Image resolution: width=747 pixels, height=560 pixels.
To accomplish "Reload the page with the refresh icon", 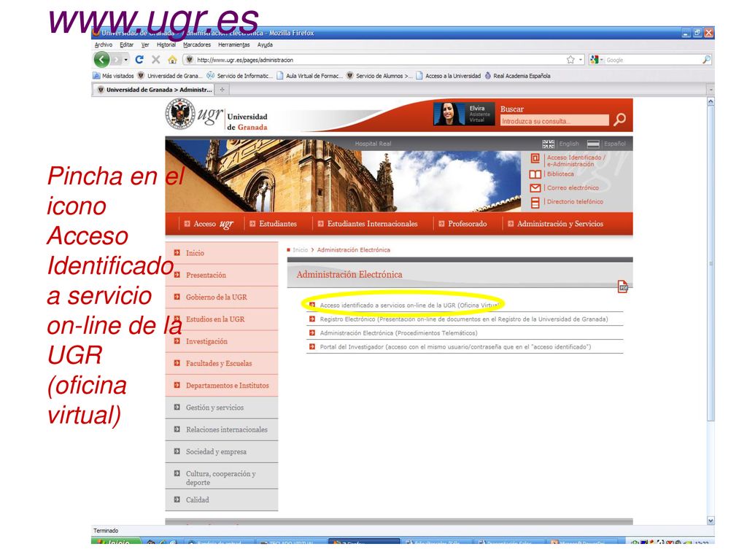I will point(139,60).
